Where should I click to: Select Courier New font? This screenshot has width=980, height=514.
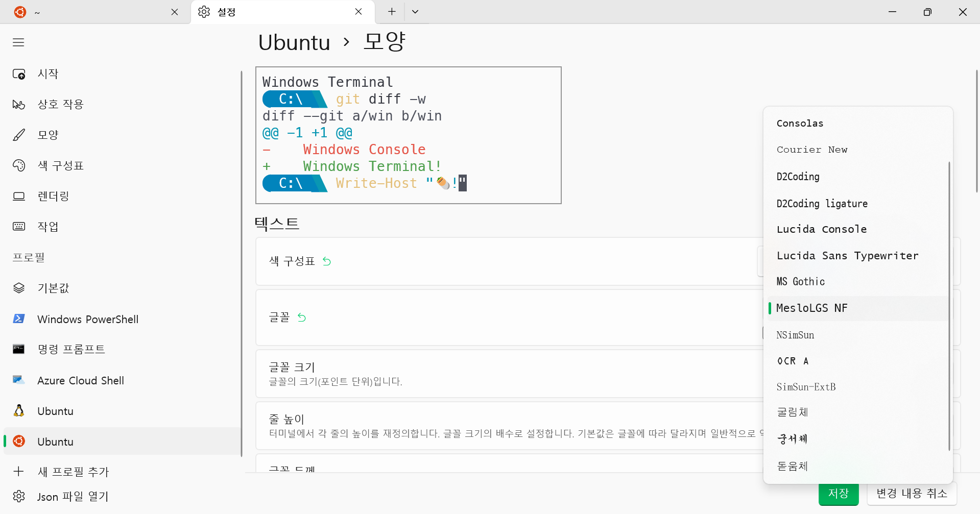coord(858,150)
